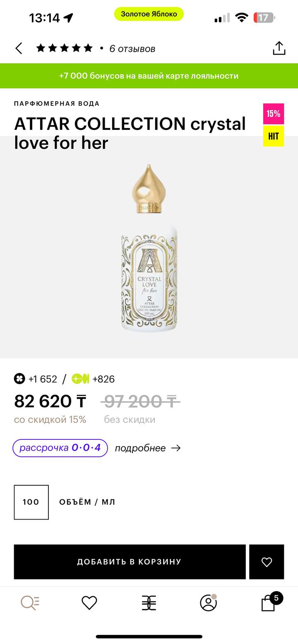Image resolution: width=298 pixels, height=644 pixels.
Task: Add perfume to favorites with heart button
Action: click(267, 562)
